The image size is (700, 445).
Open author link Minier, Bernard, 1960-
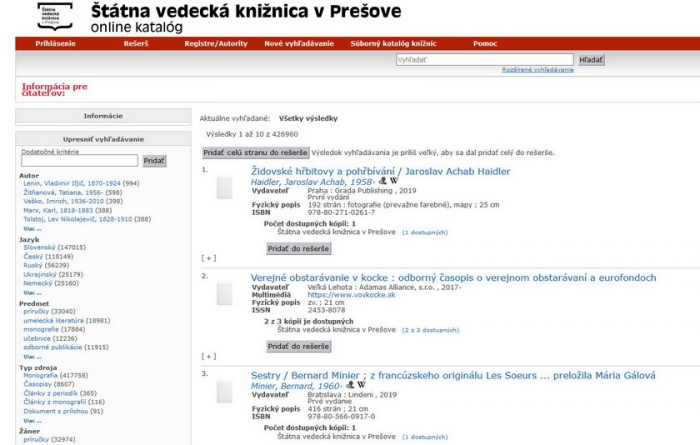click(x=297, y=386)
